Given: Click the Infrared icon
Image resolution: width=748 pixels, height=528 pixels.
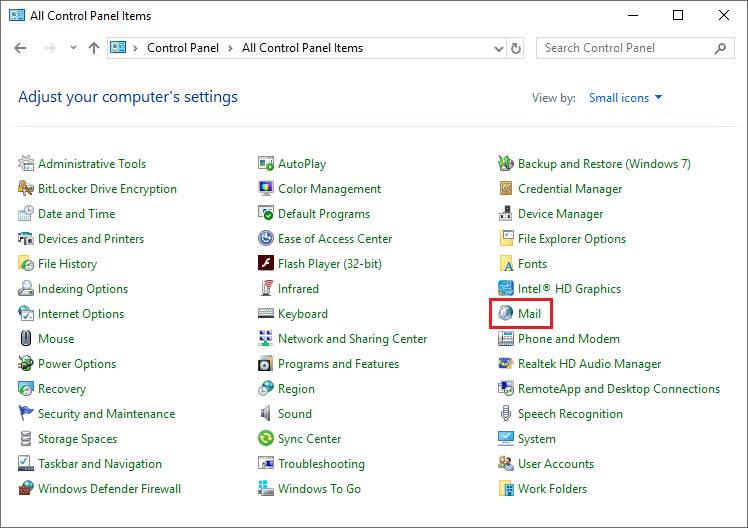Looking at the screenshot, I should click(266, 289).
